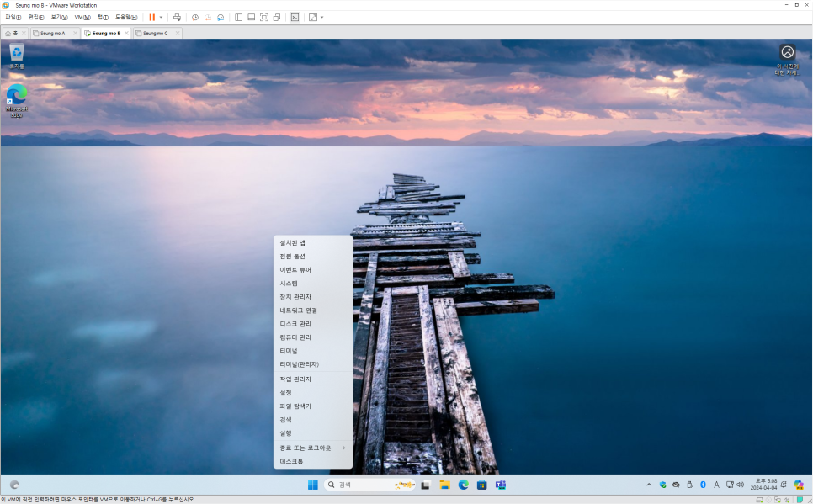813x504 pixels.
Task: Open the fullscreen button's dropdown arrow
Action: coord(321,17)
